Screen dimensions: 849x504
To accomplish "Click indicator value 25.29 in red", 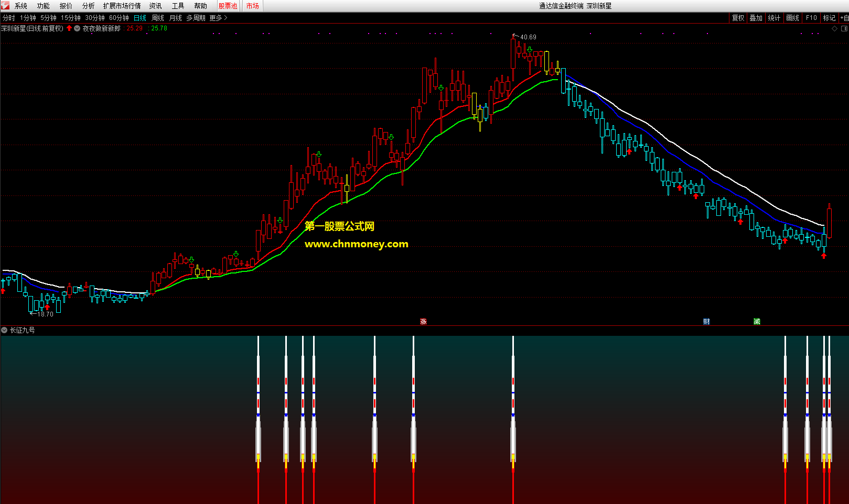I will point(135,28).
